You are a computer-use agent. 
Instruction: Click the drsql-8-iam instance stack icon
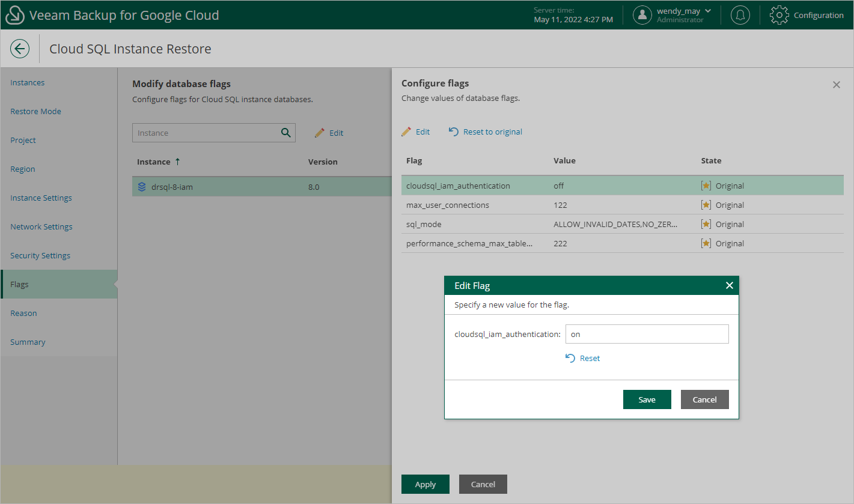(x=142, y=187)
